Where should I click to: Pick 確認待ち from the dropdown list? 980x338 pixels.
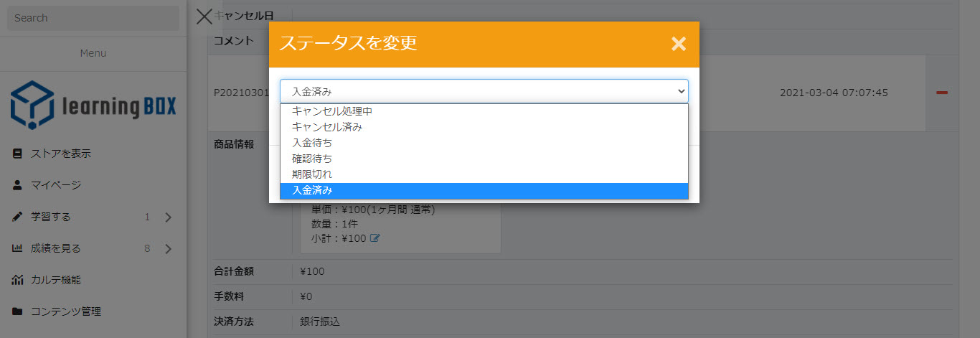312,159
